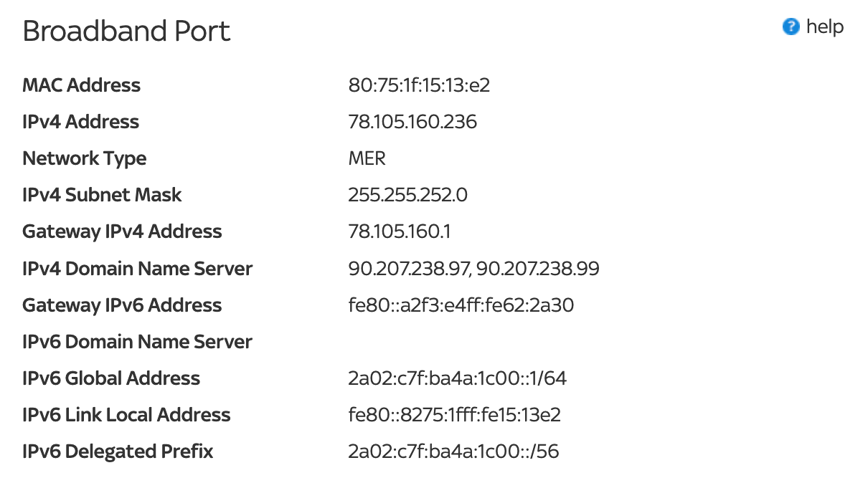Select the subnet mask value 255.255.252.0

click(407, 195)
